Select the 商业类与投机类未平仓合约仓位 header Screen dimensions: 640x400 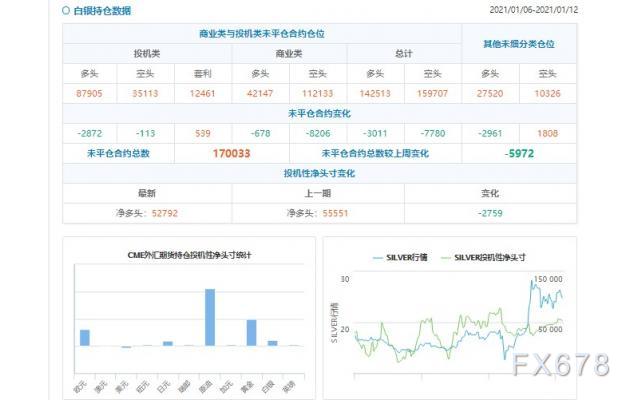point(262,34)
